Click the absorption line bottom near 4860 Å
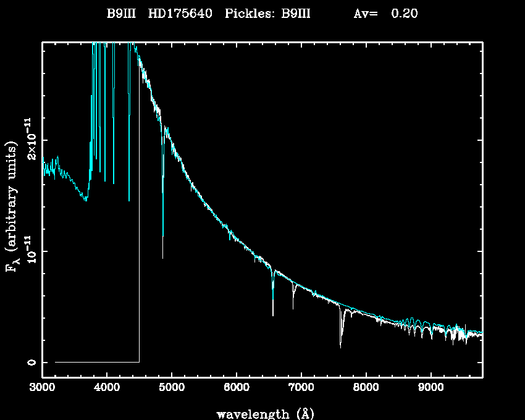 162,256
